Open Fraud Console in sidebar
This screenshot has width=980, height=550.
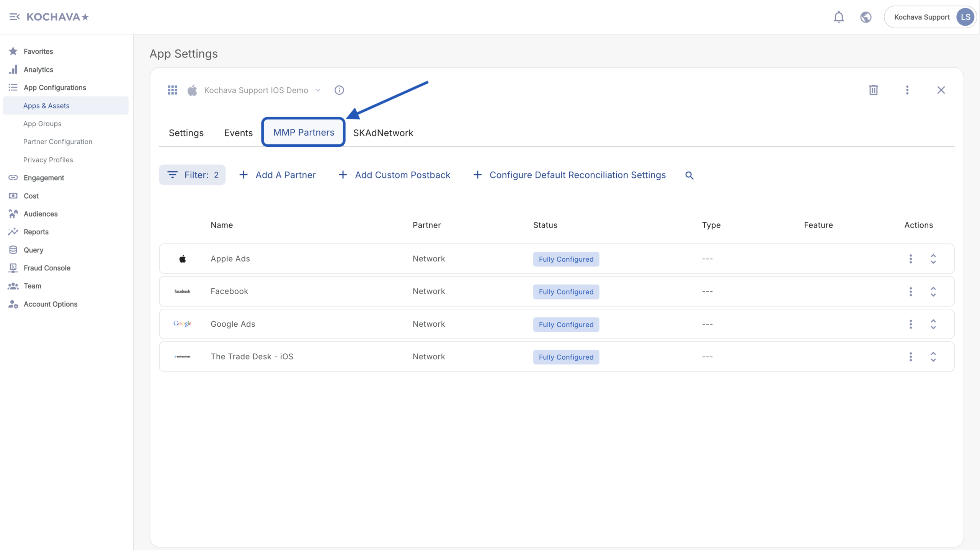tap(47, 268)
